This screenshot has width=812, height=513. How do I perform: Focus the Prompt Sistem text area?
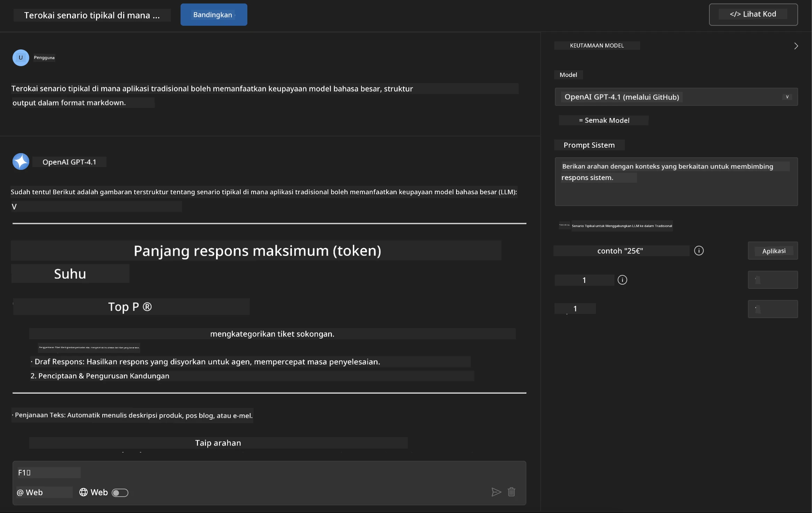[x=676, y=182]
